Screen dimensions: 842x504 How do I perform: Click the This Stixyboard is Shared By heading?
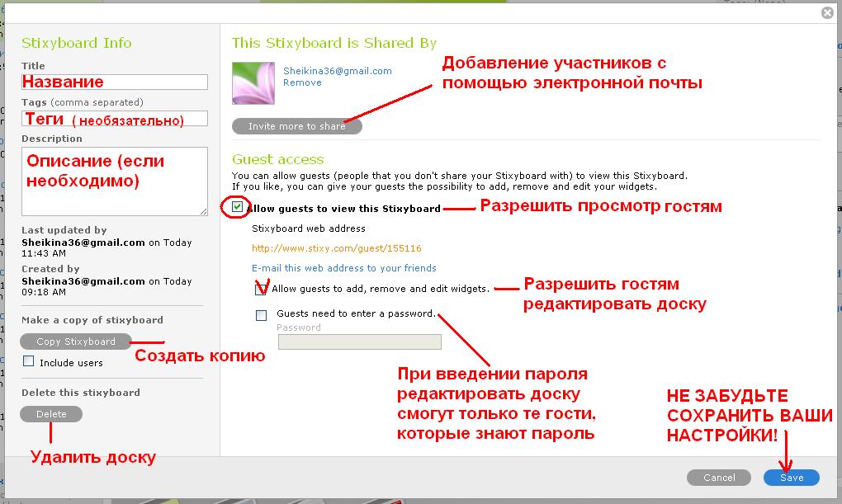(x=334, y=43)
